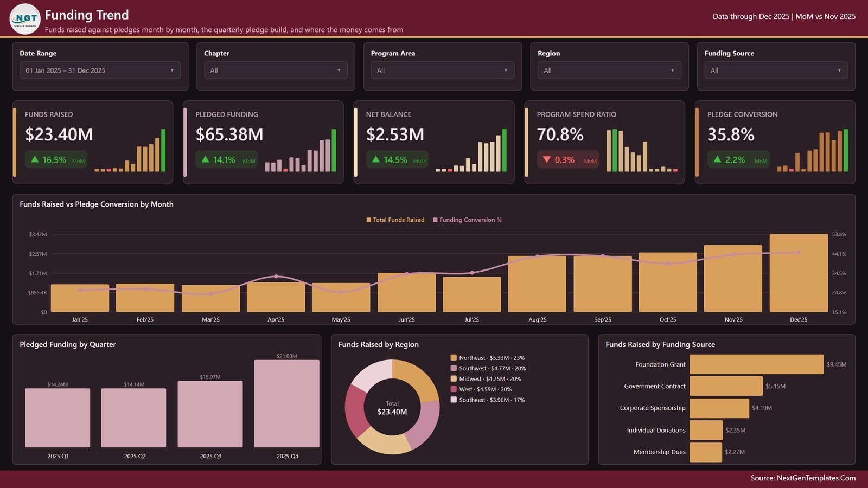Viewport: 868px width, 488px height.
Task: Click the Funding Trend page title
Action: tap(87, 15)
